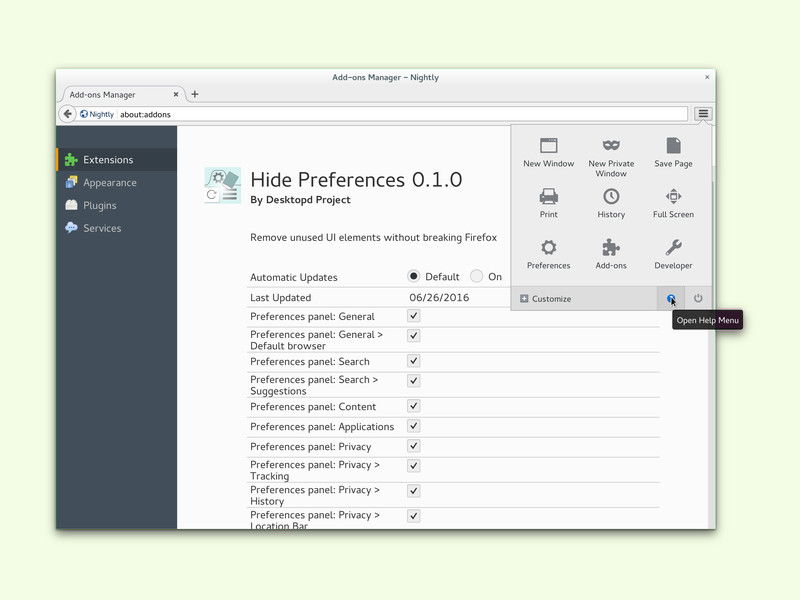800x600 pixels.
Task: Click Customize in the menu panel
Action: pos(546,299)
